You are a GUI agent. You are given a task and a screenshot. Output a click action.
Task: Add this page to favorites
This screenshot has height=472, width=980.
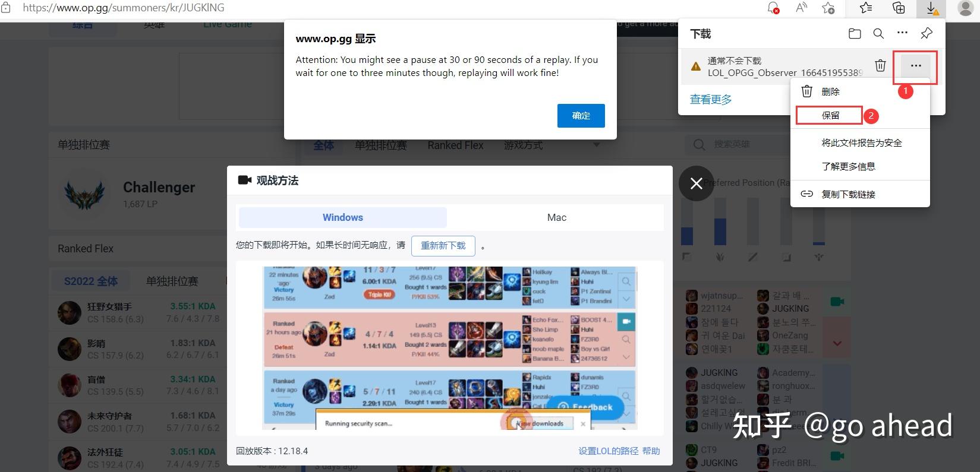[828, 8]
